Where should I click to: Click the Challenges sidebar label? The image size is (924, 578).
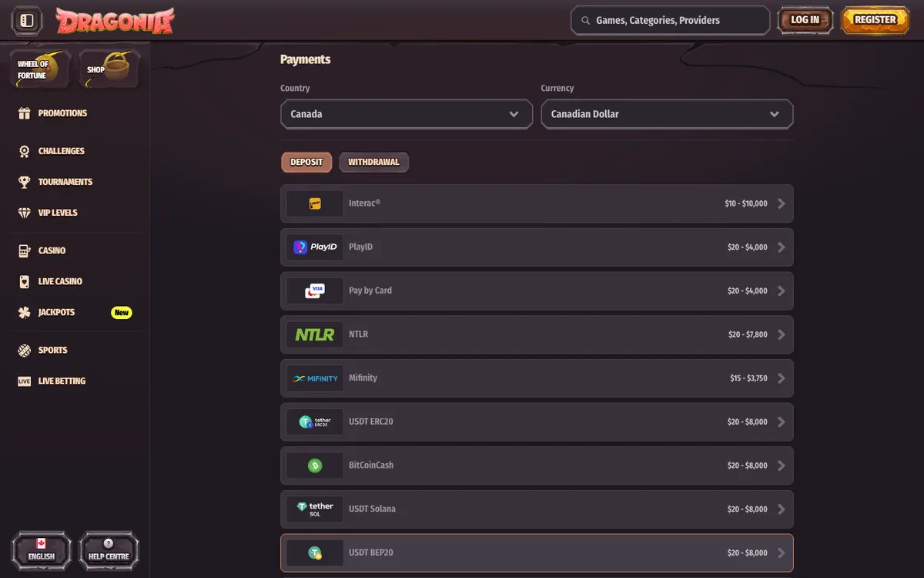[62, 151]
